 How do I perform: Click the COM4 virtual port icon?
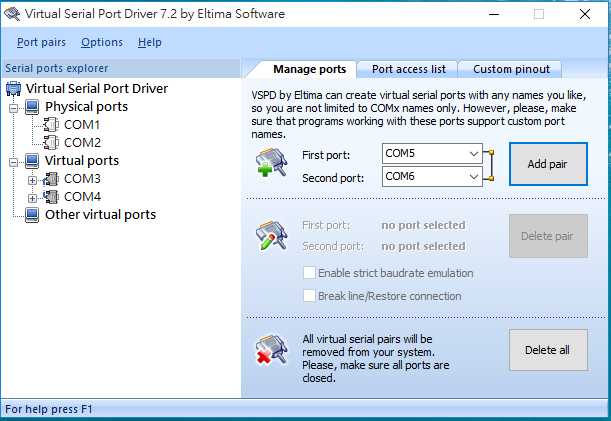[51, 197]
